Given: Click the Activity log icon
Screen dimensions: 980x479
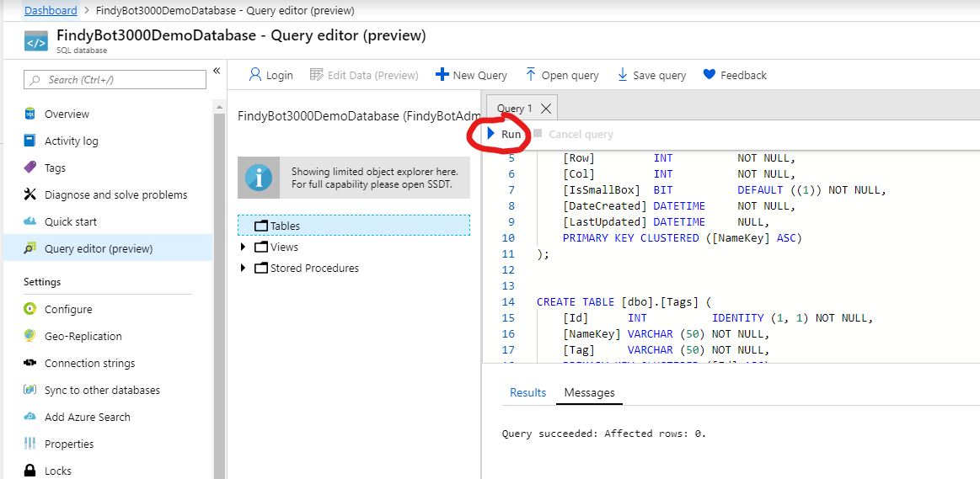Looking at the screenshot, I should [x=30, y=140].
